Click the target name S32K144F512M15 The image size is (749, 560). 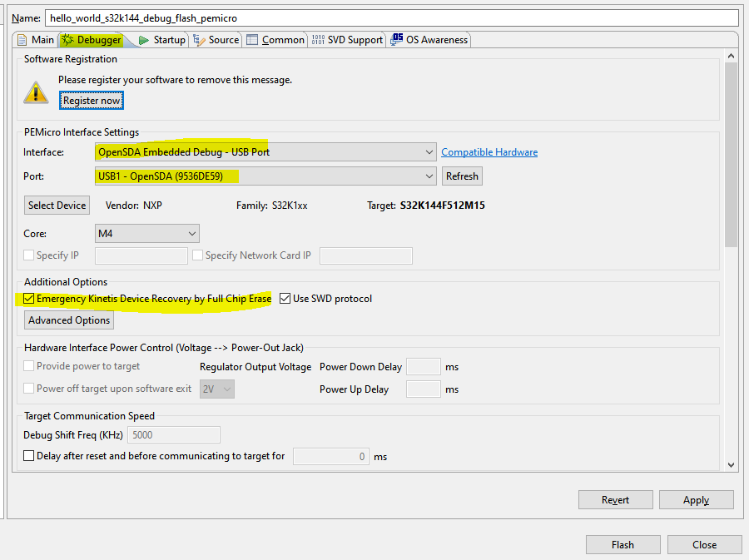point(443,206)
